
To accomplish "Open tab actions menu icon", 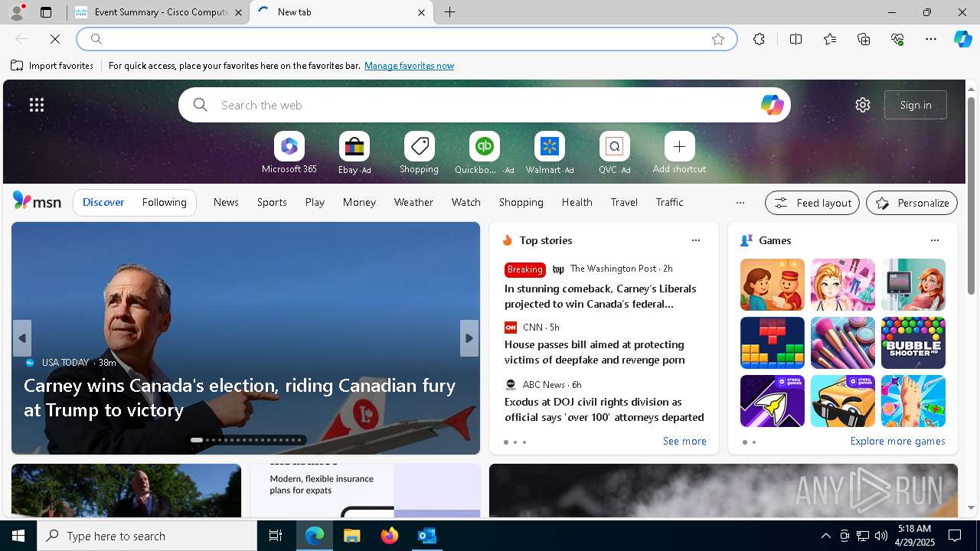I will pos(46,12).
